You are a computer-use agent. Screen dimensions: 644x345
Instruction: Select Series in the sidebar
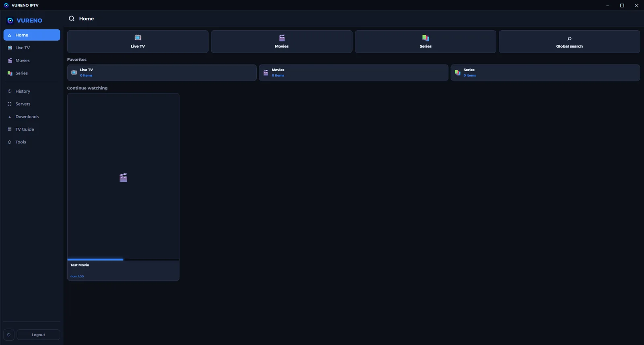coord(32,73)
